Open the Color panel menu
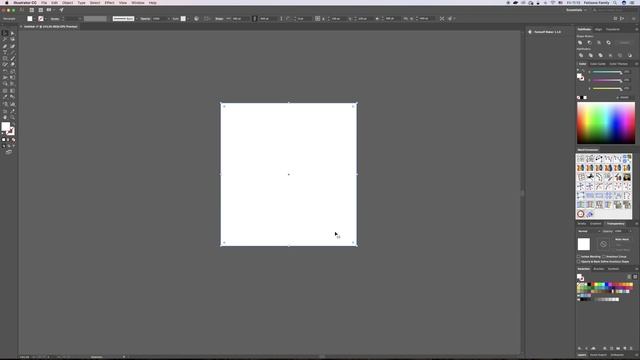Image resolution: width=640 pixels, height=360 pixels. pos(636,64)
